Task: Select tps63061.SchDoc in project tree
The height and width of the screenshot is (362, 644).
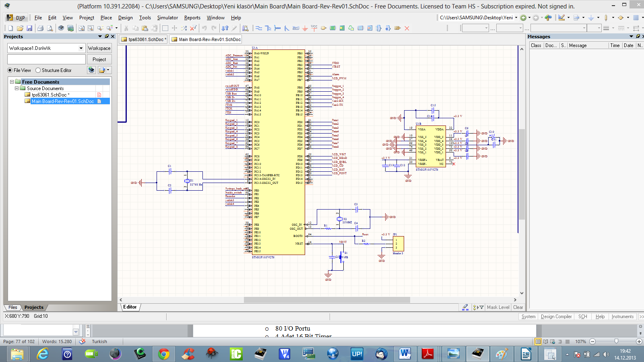Action: (50, 95)
